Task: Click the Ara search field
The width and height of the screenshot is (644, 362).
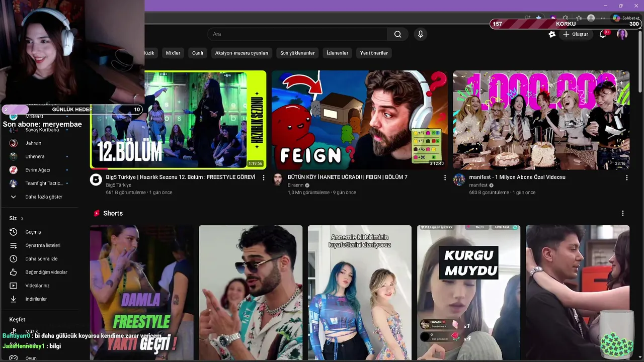Action: [297, 34]
